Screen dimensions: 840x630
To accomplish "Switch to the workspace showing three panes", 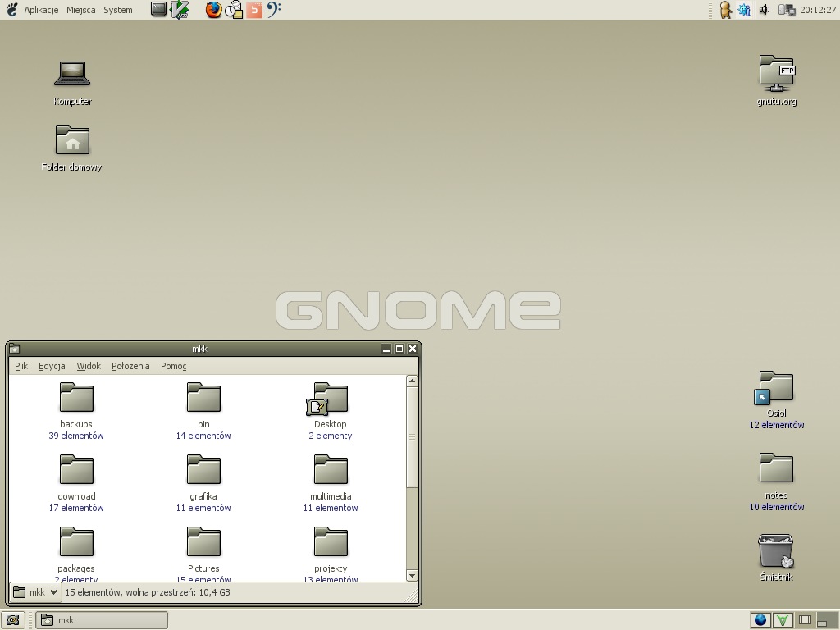I will [805, 620].
